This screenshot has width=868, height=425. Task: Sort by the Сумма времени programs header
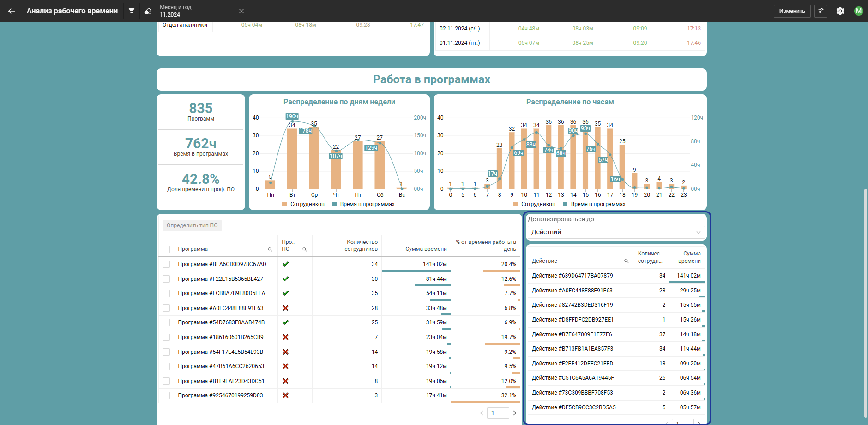(426, 249)
